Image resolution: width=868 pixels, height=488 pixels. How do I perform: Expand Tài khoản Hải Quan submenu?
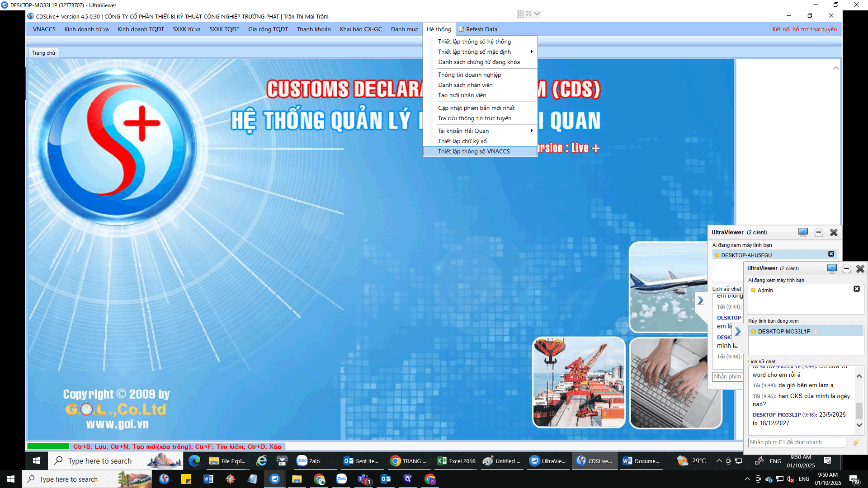tap(480, 131)
